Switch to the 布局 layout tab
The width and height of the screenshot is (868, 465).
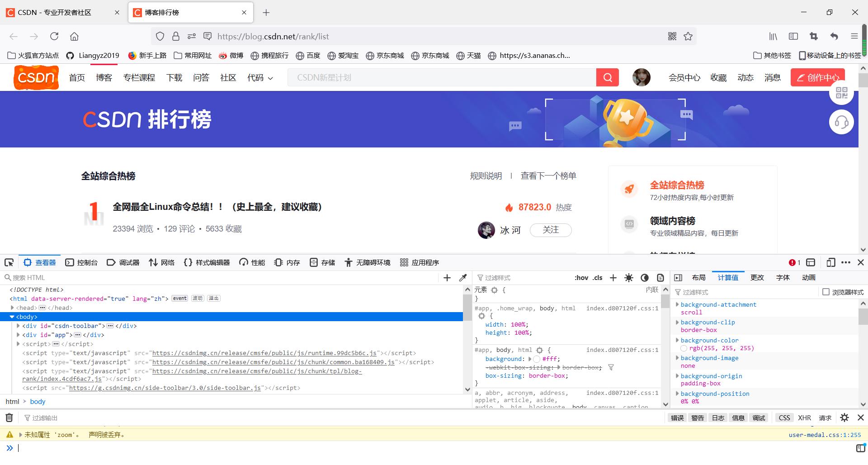[x=698, y=278]
